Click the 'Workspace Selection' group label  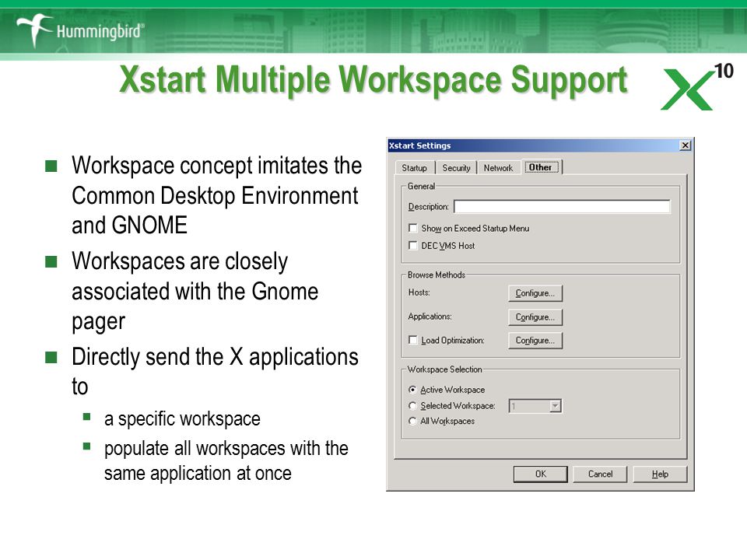click(444, 369)
